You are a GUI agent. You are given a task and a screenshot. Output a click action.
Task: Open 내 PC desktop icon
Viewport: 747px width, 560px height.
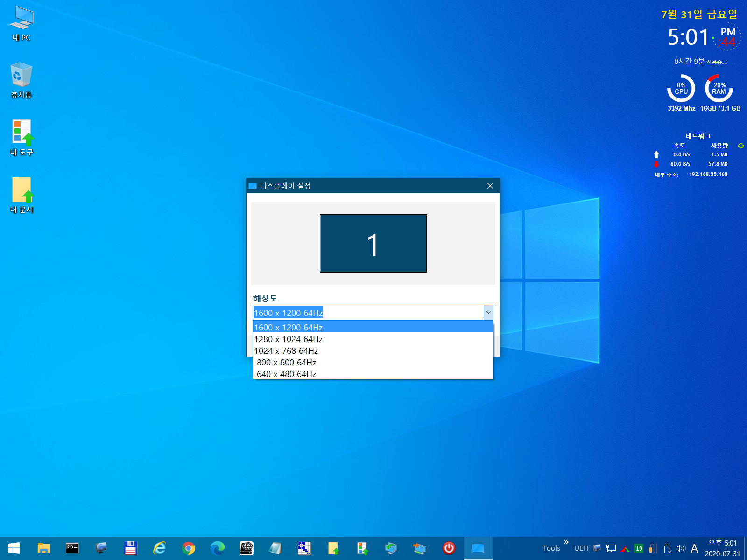(21, 24)
